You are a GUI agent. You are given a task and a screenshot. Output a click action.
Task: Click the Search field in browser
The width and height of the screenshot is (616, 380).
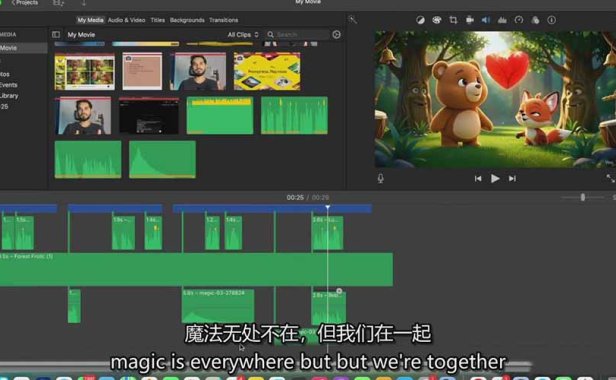point(298,35)
